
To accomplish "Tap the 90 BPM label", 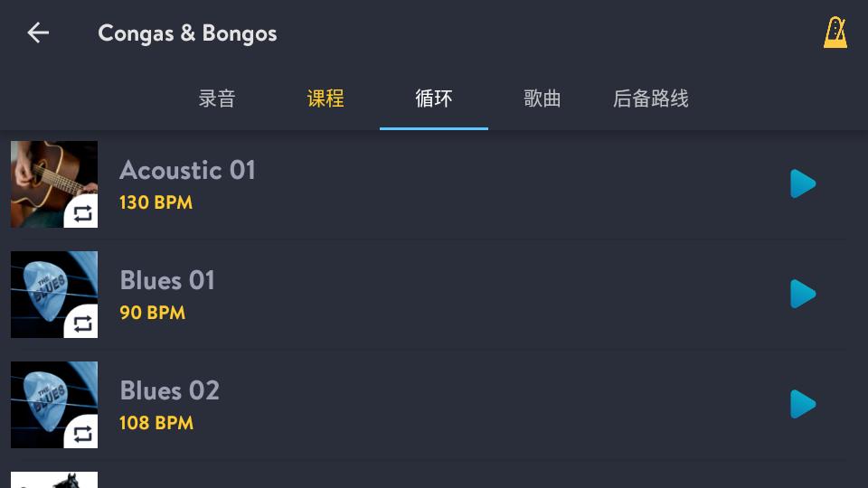I will (152, 313).
